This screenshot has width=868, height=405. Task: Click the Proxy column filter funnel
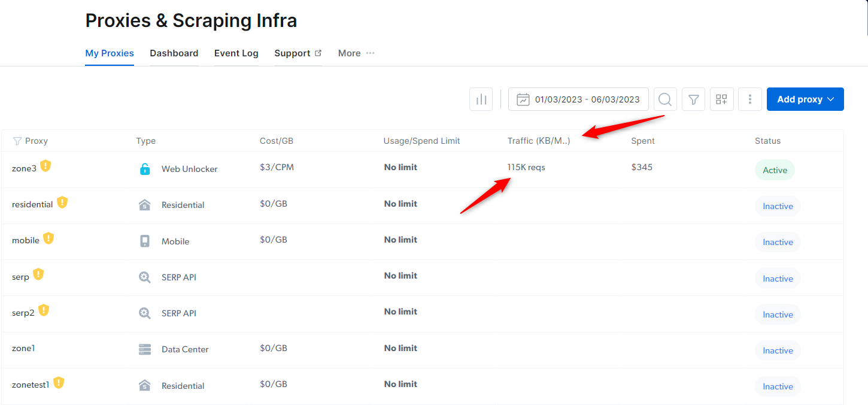[17, 141]
